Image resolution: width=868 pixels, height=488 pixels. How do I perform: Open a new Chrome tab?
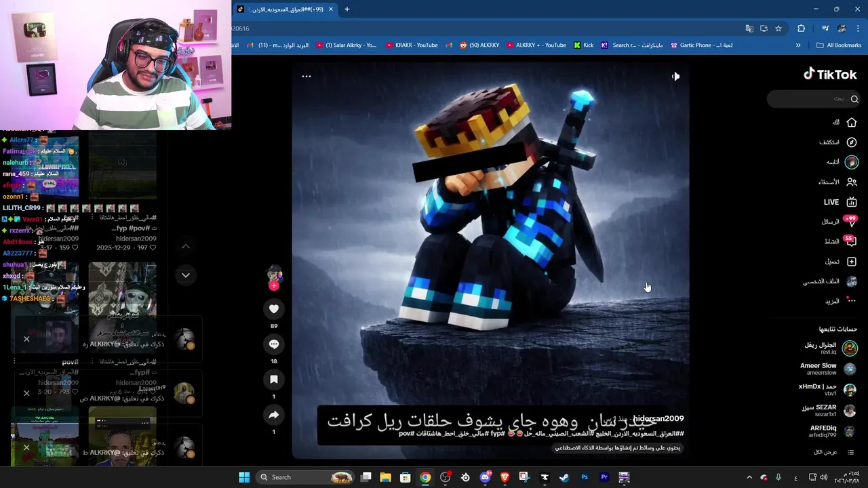click(x=347, y=9)
